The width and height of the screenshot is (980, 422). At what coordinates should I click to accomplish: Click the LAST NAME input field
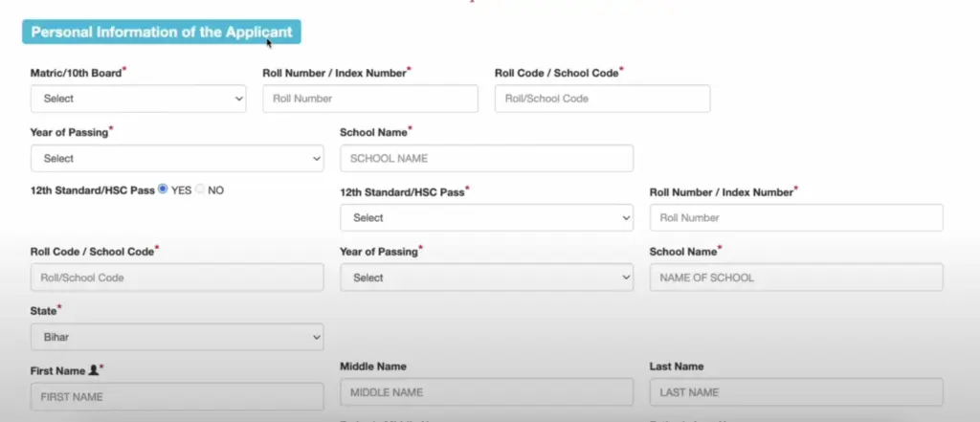796,392
